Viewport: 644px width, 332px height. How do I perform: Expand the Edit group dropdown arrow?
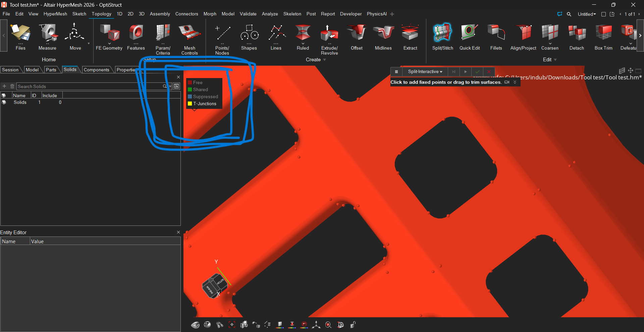point(555,60)
